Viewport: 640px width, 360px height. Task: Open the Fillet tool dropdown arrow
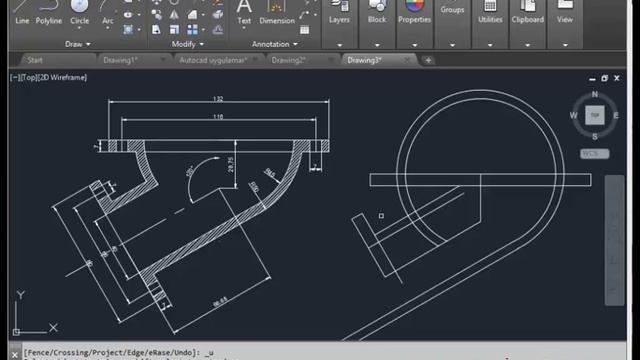203,15
